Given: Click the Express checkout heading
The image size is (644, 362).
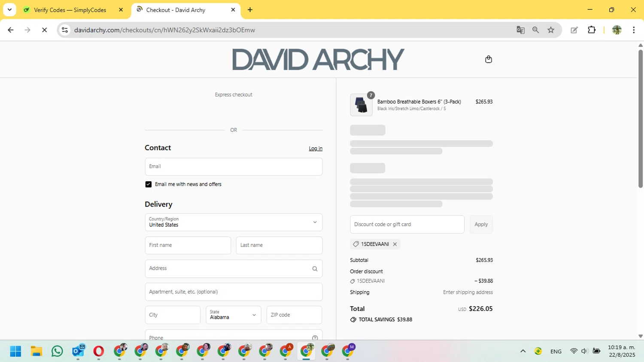Looking at the screenshot, I should (x=234, y=95).
